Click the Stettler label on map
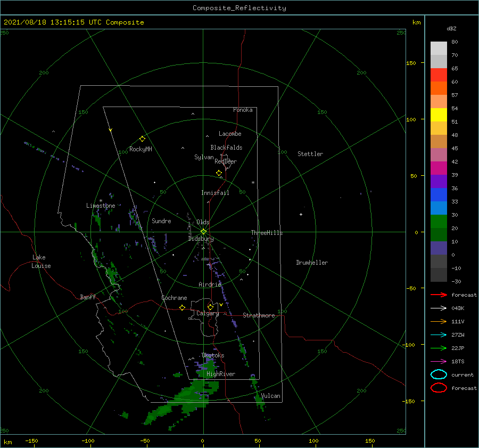 tap(310, 154)
